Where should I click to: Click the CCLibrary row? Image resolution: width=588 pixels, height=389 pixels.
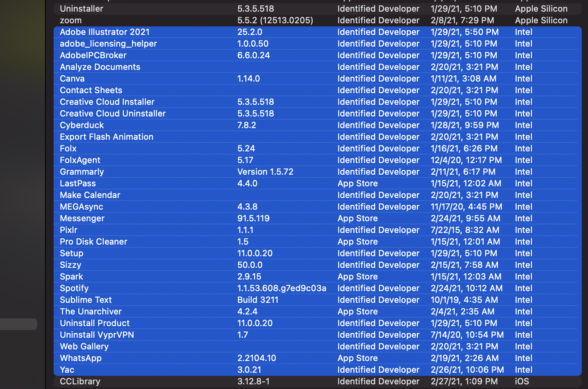coord(318,381)
